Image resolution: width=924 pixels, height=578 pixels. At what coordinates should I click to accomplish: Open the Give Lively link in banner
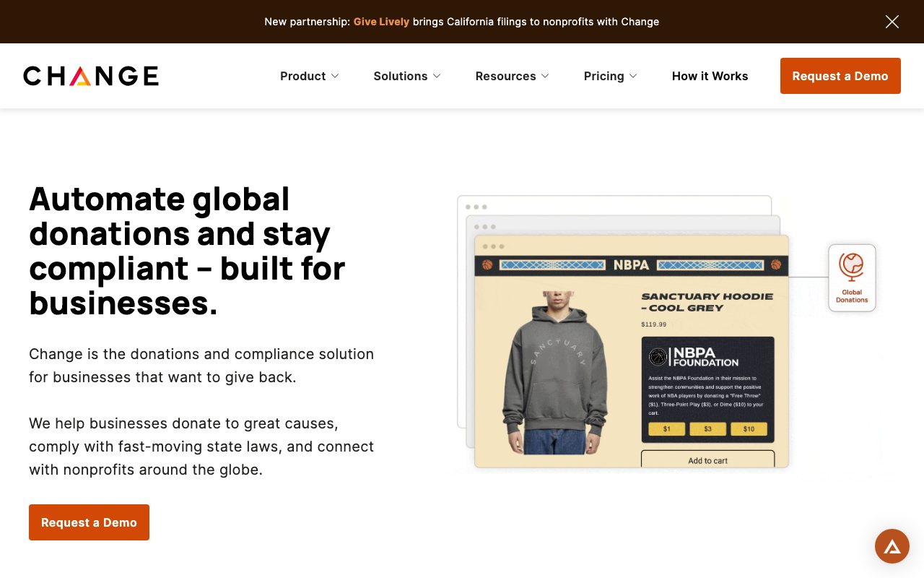coord(381,22)
